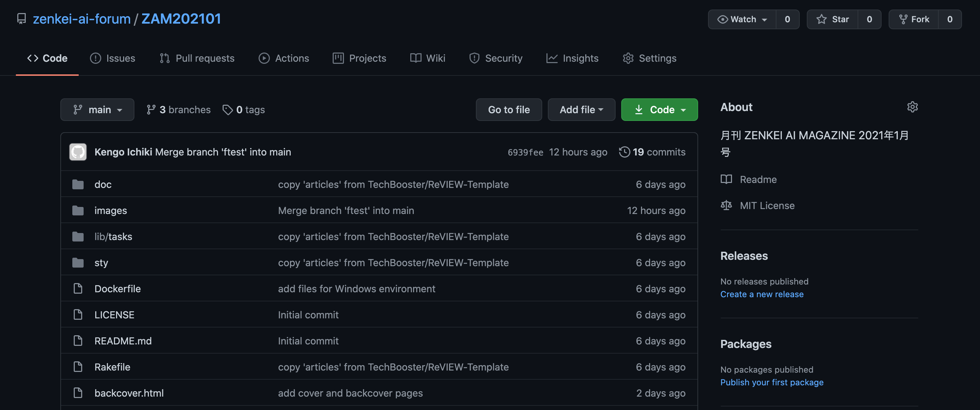980x410 pixels.
Task: Open the LICENSE file name
Action: (115, 314)
